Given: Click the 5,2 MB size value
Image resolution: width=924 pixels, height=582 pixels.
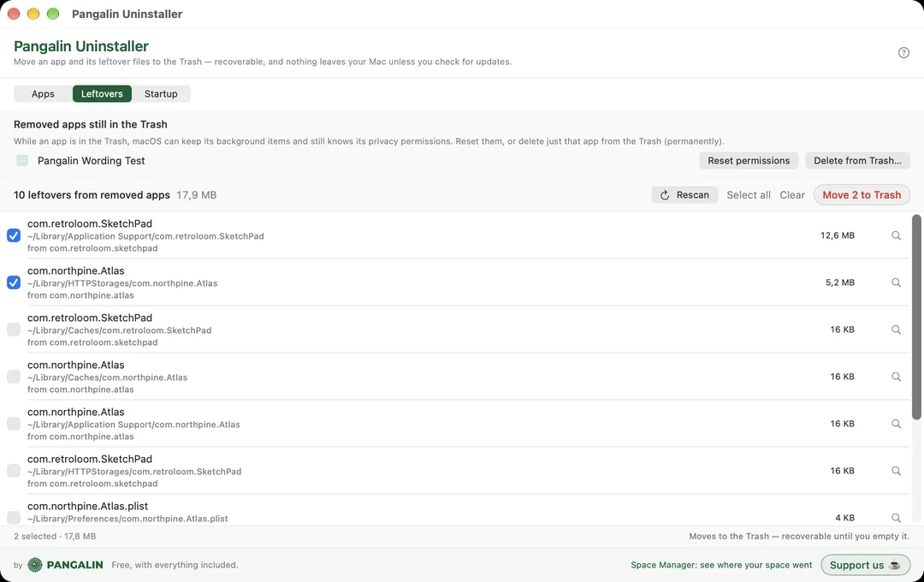Looking at the screenshot, I should click(x=840, y=282).
